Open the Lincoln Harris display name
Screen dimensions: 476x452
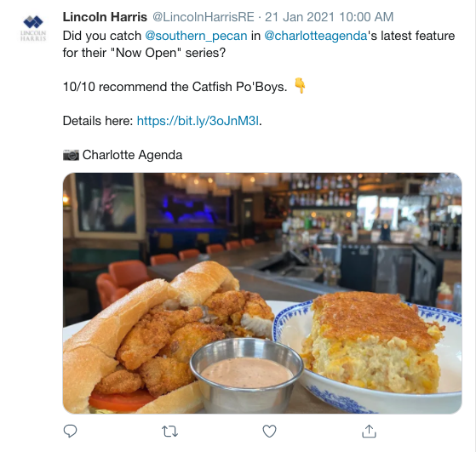click(105, 17)
